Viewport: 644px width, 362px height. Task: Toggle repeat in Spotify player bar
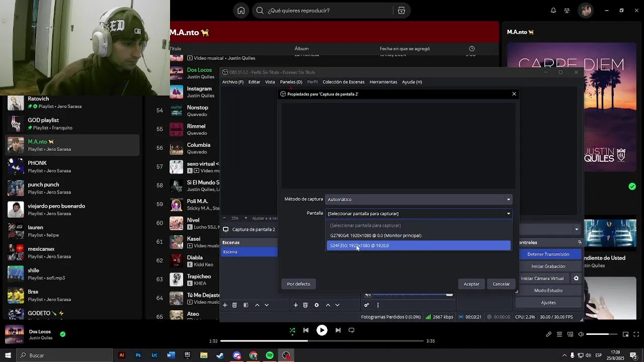[x=352, y=330]
